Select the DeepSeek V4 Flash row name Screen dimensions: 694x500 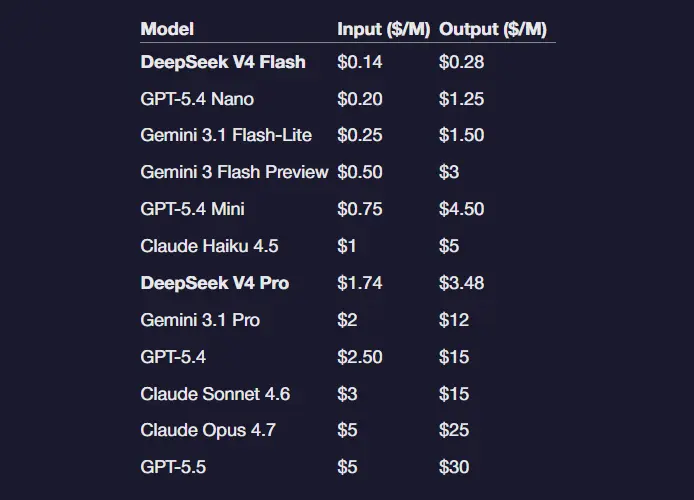pyautogui.click(x=223, y=62)
